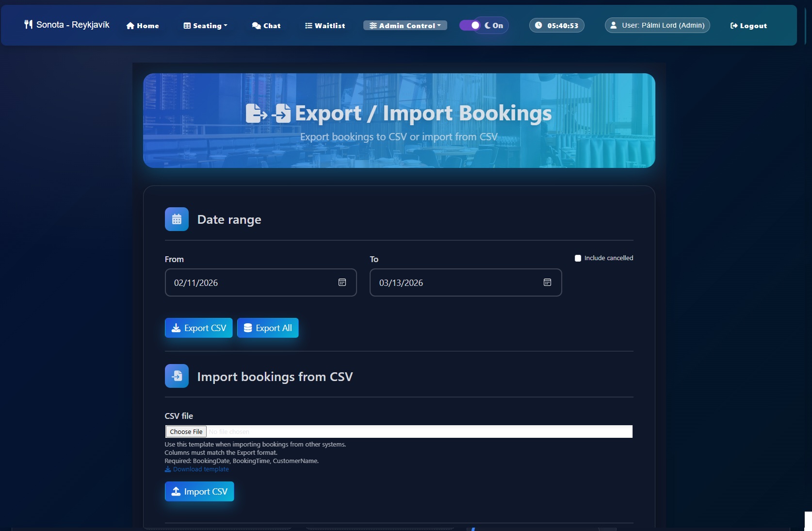Image resolution: width=812 pixels, height=531 pixels.
Task: Open the From date calendar picker icon
Action: (342, 282)
